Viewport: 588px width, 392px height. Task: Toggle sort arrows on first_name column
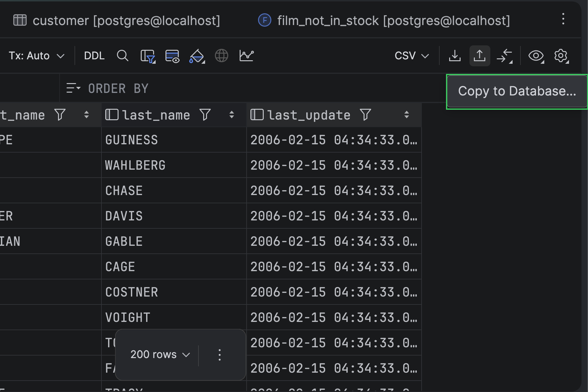point(87,115)
